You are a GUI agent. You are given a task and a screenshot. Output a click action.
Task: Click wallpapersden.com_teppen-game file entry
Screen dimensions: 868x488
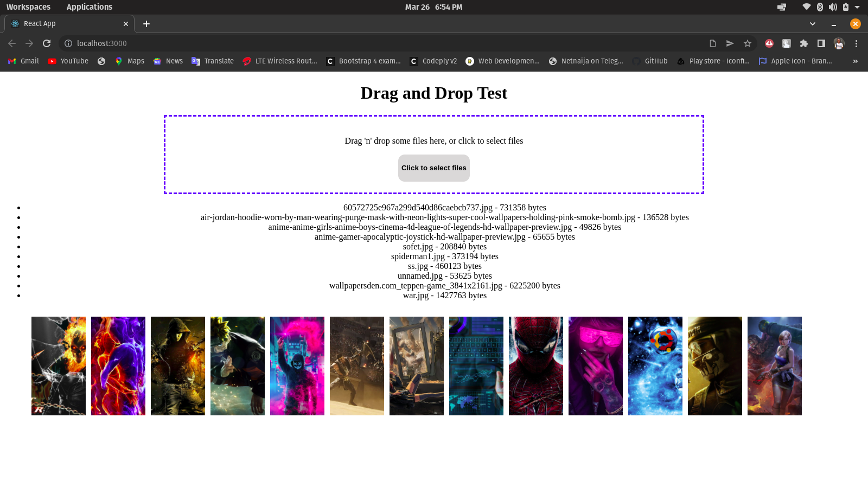pyautogui.click(x=445, y=286)
